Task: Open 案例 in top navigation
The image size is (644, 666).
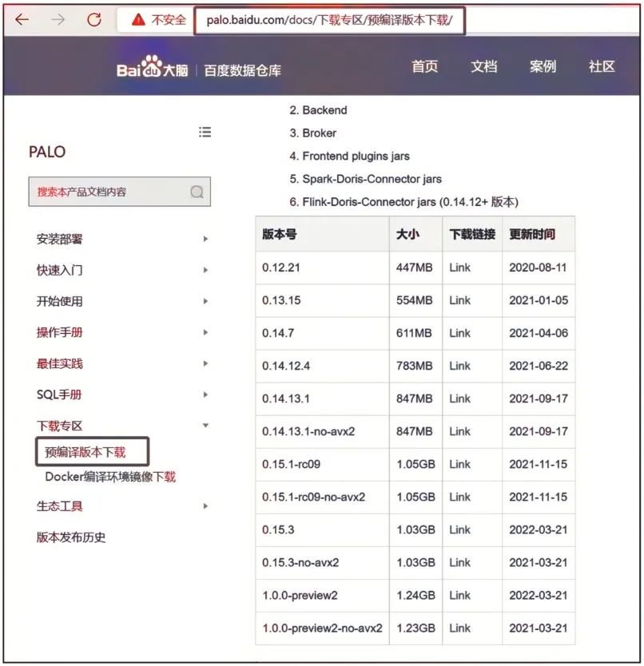Action: coord(543,67)
